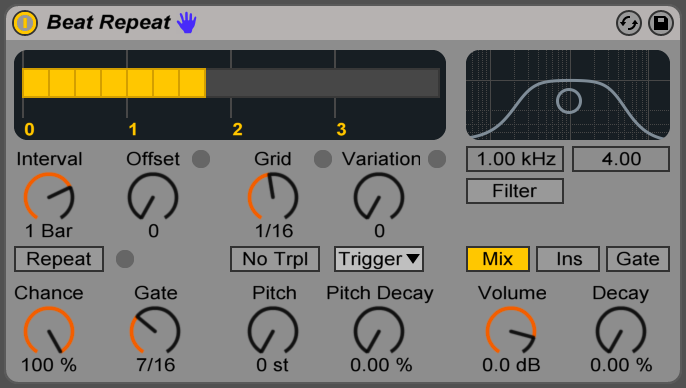Select Gate output mode
Screen dimensions: 686x388
638,259
